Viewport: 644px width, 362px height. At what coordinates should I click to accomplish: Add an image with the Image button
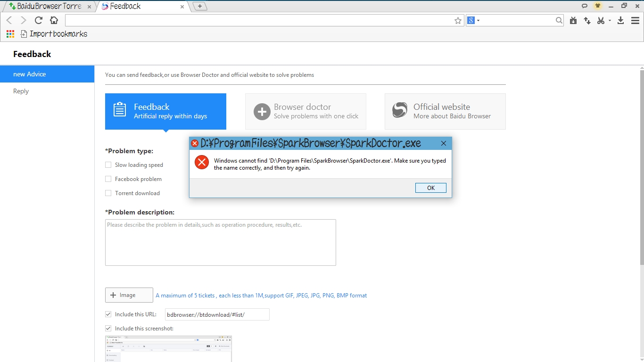tap(129, 295)
